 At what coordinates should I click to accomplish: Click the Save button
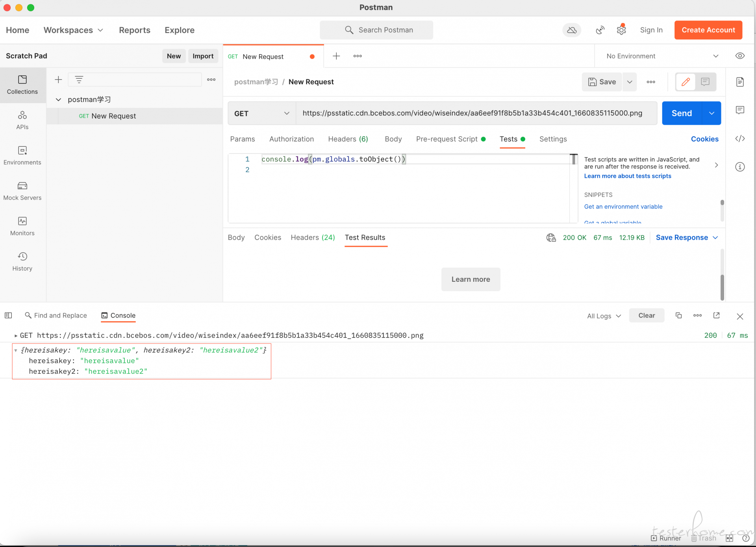tap(602, 82)
